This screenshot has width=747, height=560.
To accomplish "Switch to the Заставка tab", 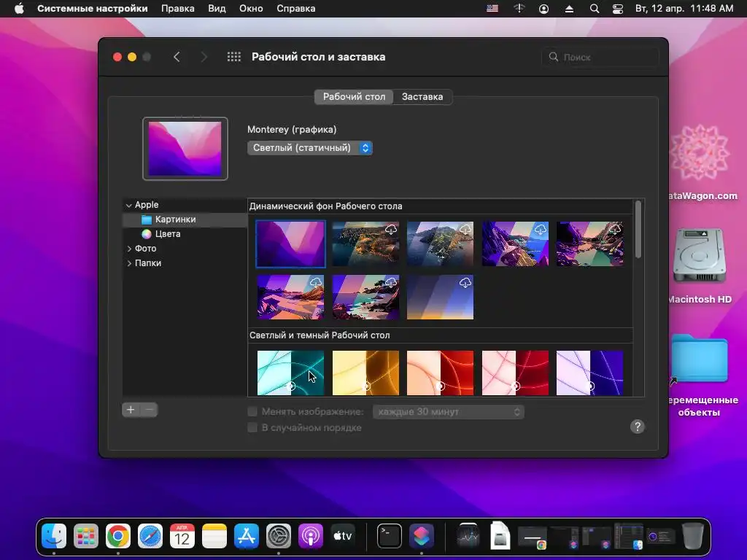I will click(x=422, y=97).
